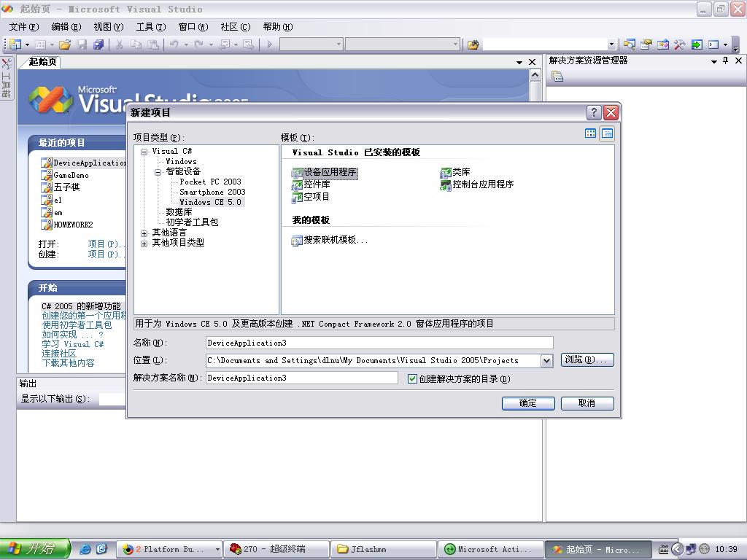Open the 下载其他内容 link

pyautogui.click(x=68, y=363)
